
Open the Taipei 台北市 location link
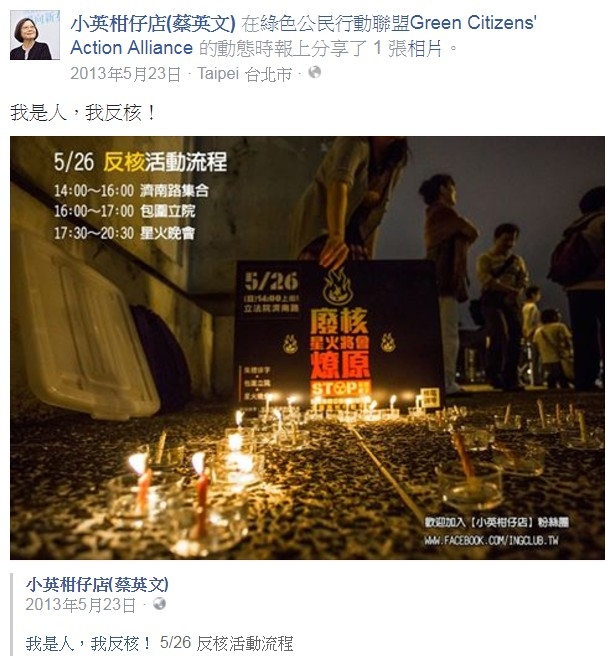click(245, 74)
